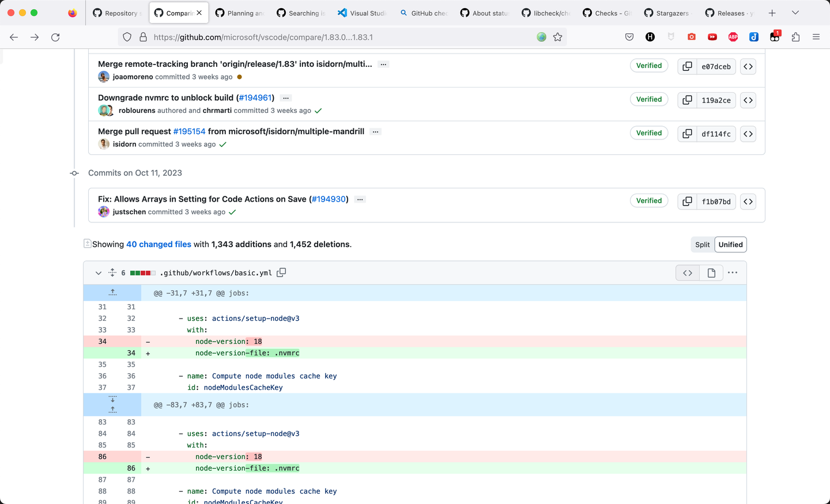Bookmark this page with star icon
This screenshot has height=504, width=830.
click(x=557, y=37)
